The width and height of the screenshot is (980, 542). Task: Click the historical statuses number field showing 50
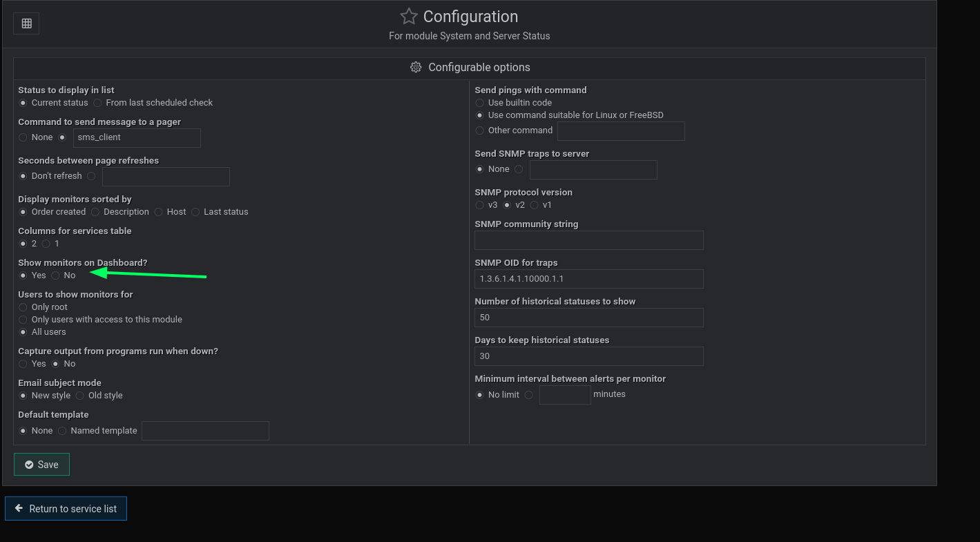point(589,318)
